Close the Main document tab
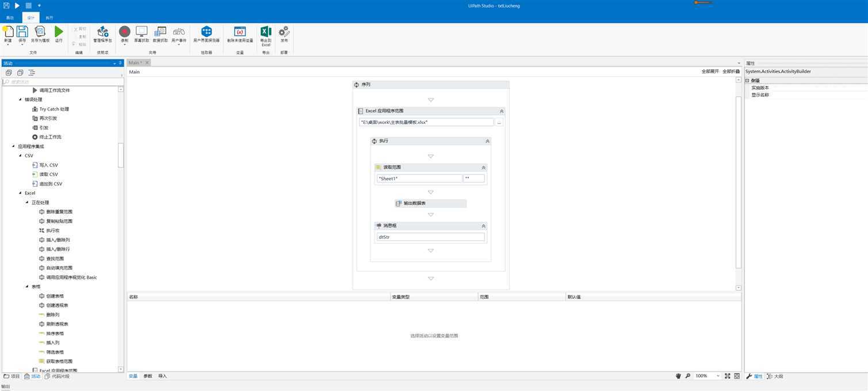The height and width of the screenshot is (391, 868). pyautogui.click(x=147, y=63)
